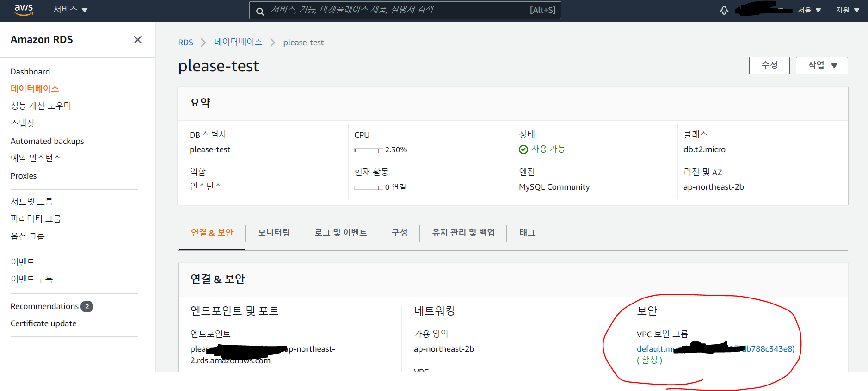Click the please-test DB identifier value
This screenshot has height=391, width=868.
[x=210, y=149]
